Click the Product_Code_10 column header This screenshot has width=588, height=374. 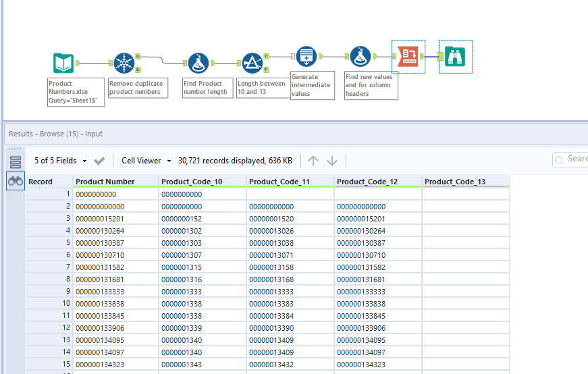[203, 182]
